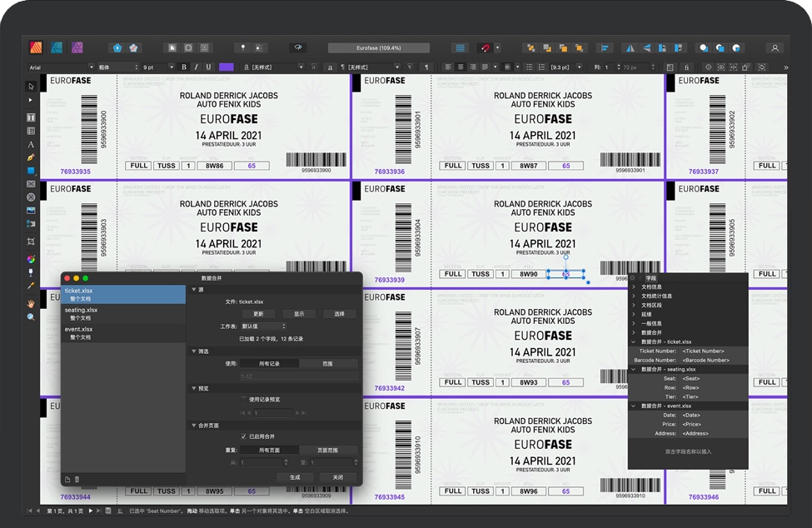Switch the filter to the 范围 tab
This screenshot has width=812, height=528.
(327, 364)
